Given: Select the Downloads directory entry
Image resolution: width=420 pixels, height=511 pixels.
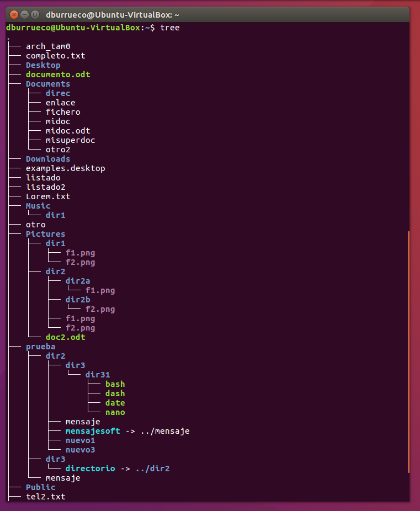Looking at the screenshot, I should [x=48, y=159].
